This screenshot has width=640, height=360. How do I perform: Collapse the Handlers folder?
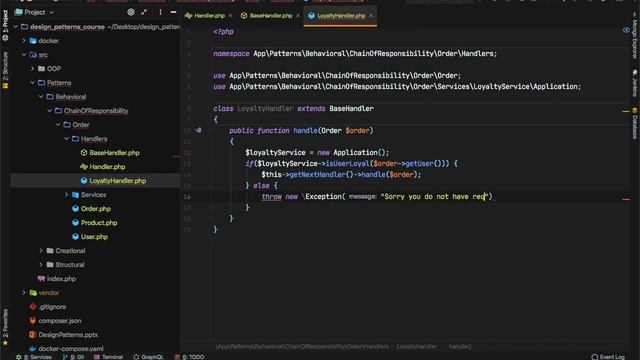pyautogui.click(x=66, y=139)
